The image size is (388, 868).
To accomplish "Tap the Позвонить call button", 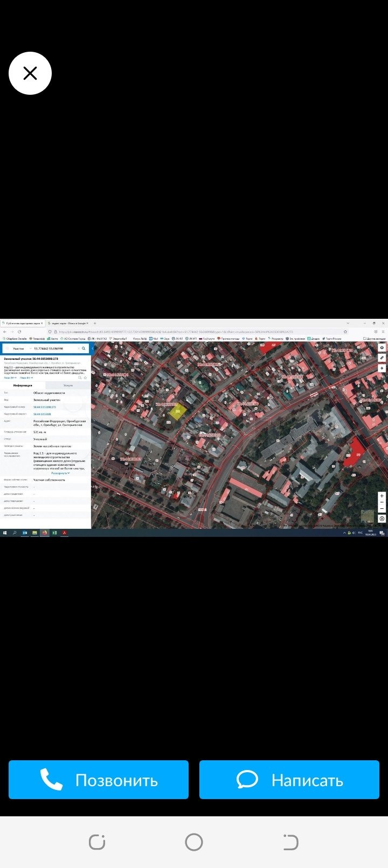I will click(99, 780).
